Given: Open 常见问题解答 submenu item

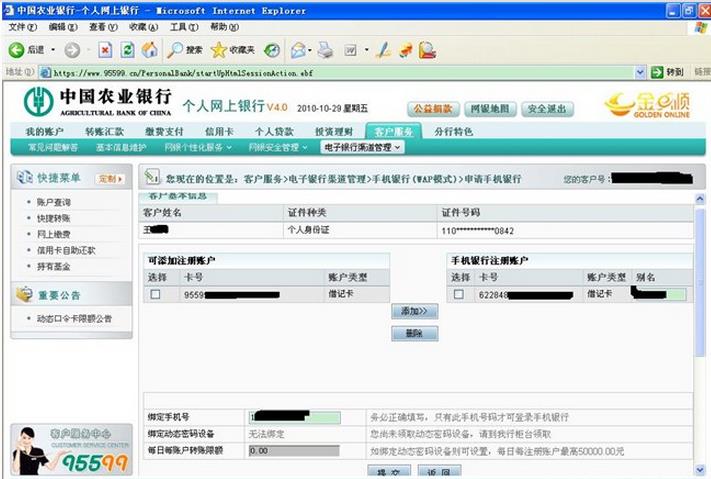Looking at the screenshot, I should pyautogui.click(x=53, y=147).
